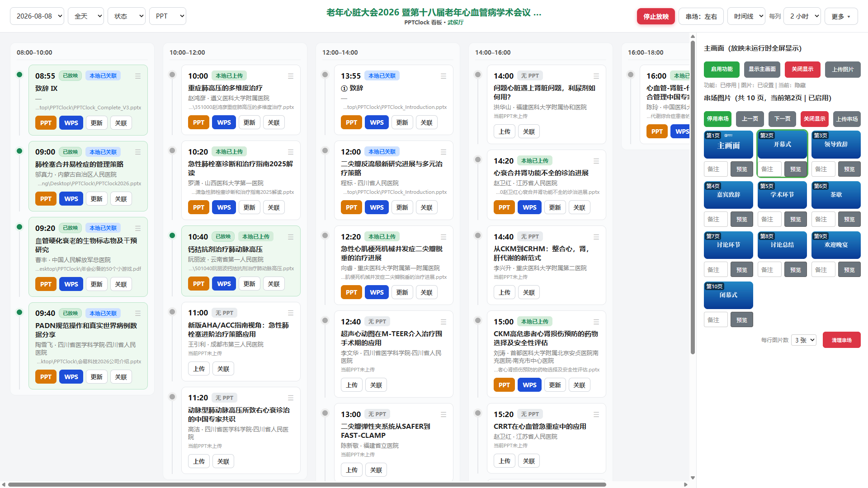This screenshot has width=868, height=488.
Task: Click 关闭显示 in 主画面 section
Action: 802,70
